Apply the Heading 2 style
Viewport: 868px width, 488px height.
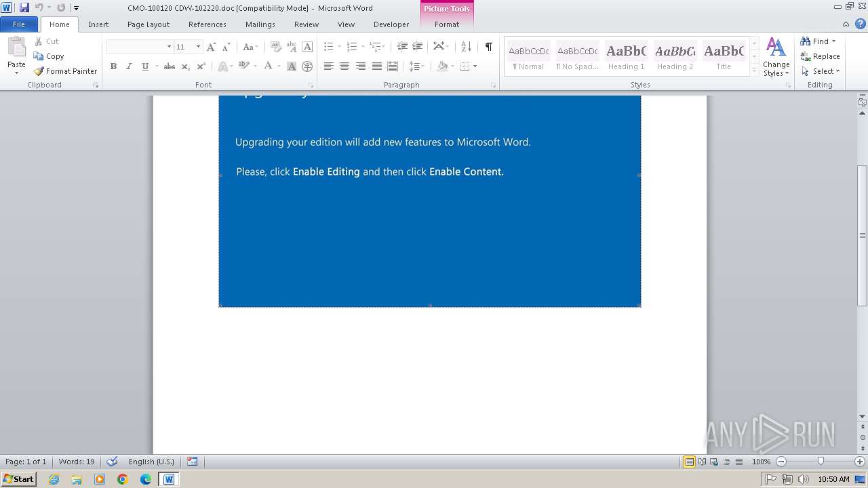pos(675,57)
